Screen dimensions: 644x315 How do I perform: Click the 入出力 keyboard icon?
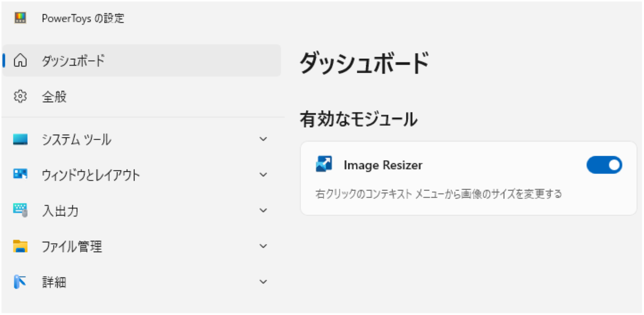(x=21, y=211)
